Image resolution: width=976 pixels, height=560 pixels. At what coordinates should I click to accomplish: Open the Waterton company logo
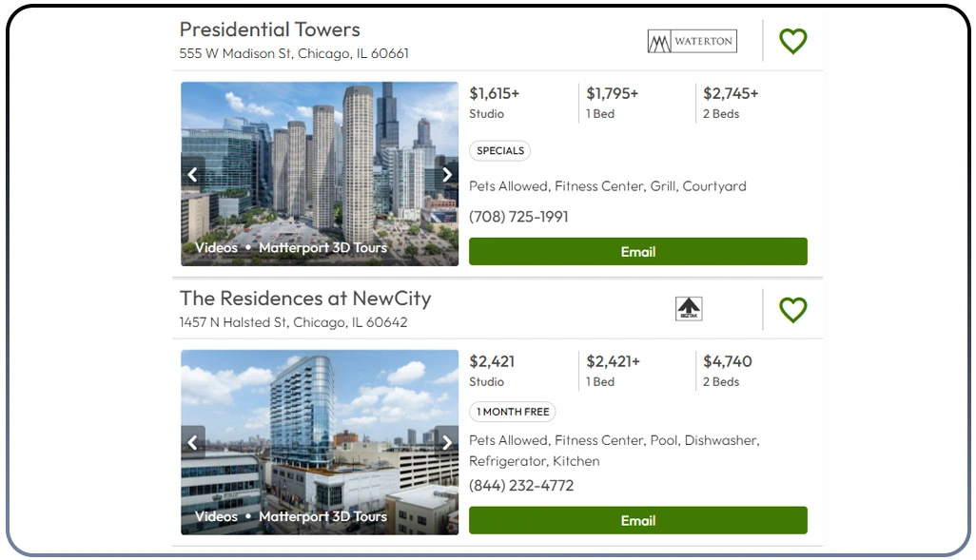(692, 41)
